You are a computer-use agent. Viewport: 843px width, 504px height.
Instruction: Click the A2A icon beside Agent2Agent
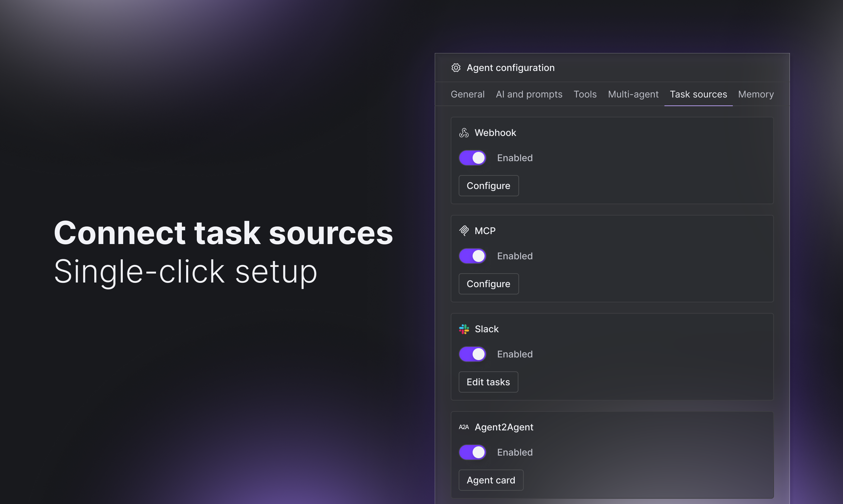(464, 427)
